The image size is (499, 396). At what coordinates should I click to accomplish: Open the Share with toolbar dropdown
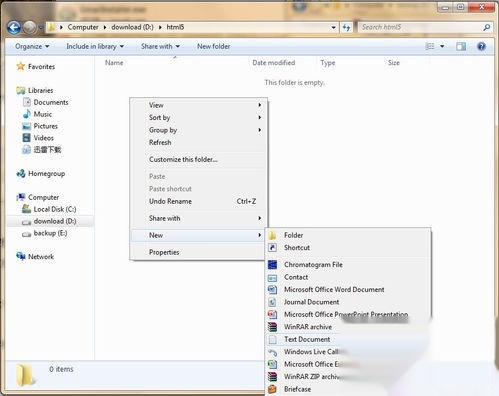pyautogui.click(x=160, y=46)
